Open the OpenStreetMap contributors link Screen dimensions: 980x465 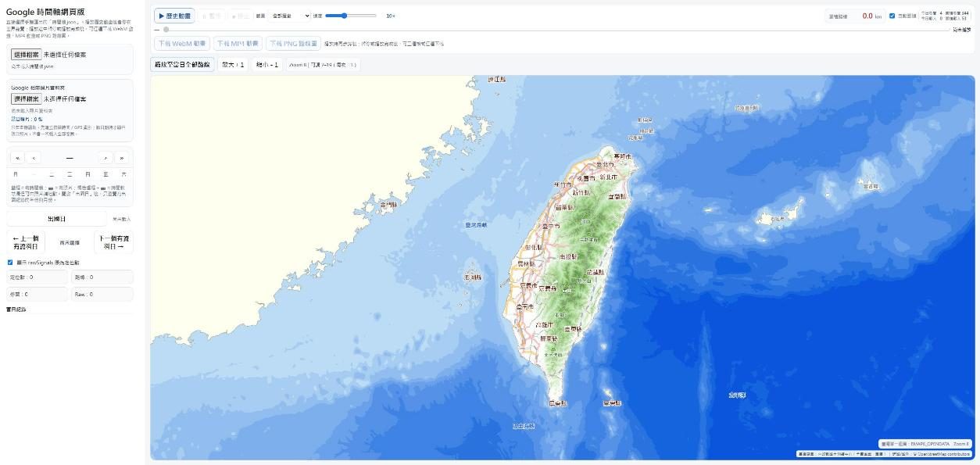[x=943, y=454]
